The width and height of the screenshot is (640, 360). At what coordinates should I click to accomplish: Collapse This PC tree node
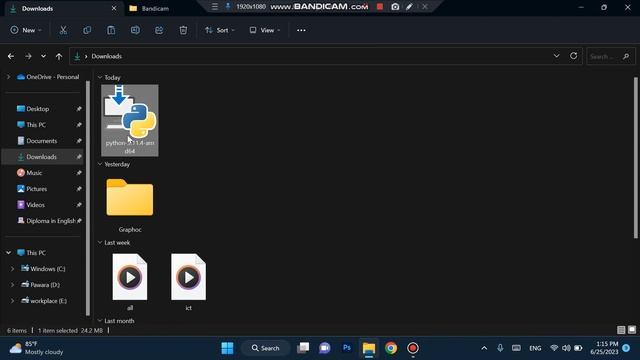tap(9, 253)
